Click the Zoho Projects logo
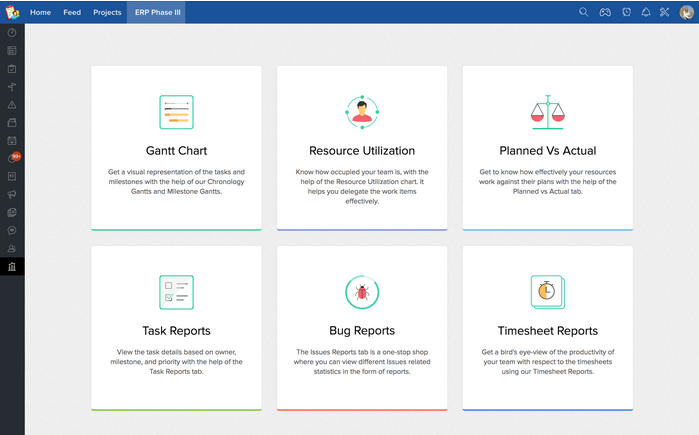Screen dimensions: 699x435 (x=12, y=12)
